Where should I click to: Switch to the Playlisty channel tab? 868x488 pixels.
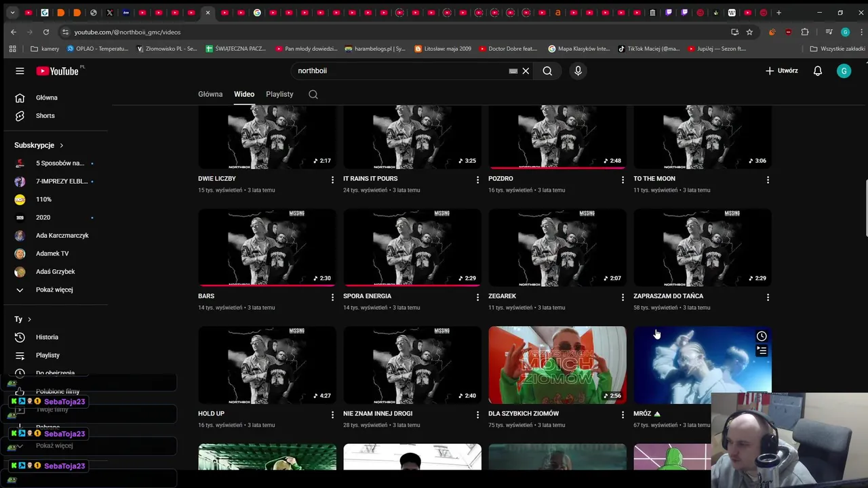click(x=279, y=94)
